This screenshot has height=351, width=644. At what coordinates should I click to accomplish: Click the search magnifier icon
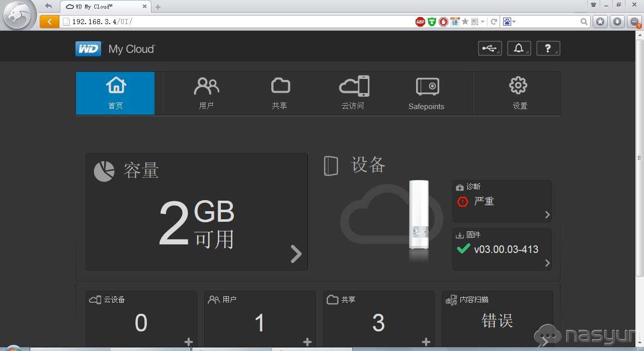[x=584, y=22]
